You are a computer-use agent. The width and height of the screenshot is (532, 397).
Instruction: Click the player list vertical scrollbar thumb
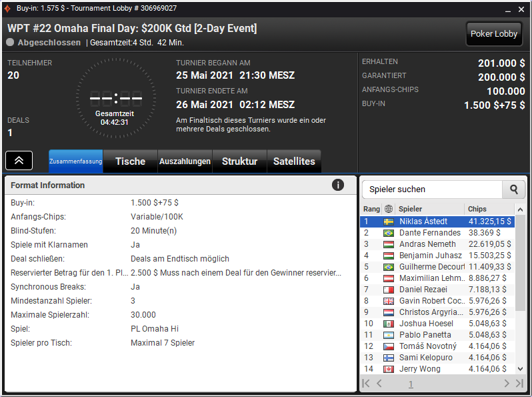point(520,263)
